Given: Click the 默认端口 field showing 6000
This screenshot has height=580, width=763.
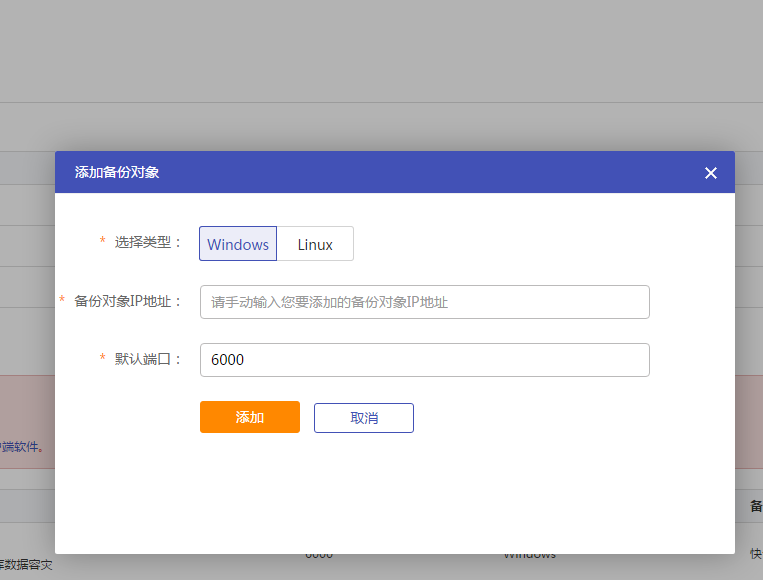Looking at the screenshot, I should click(424, 360).
